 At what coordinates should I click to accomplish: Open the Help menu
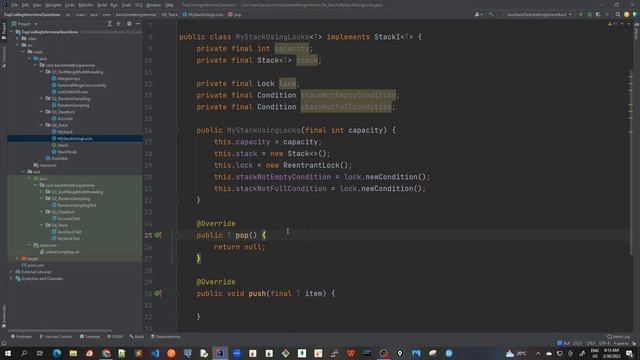click(169, 5)
